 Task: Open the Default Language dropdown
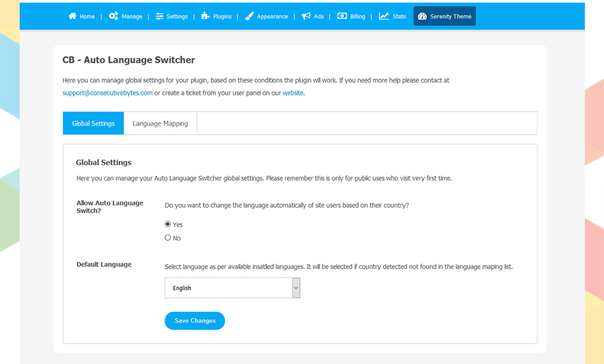(229, 288)
